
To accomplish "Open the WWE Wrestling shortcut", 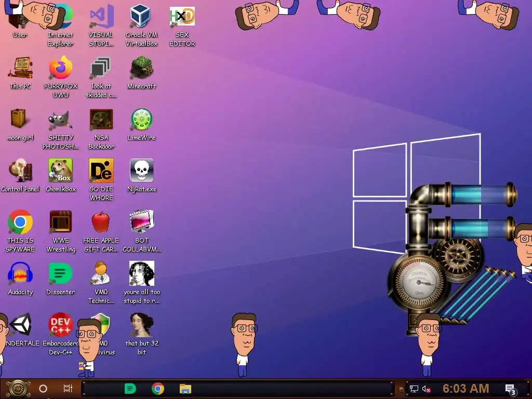I will pos(61,231).
